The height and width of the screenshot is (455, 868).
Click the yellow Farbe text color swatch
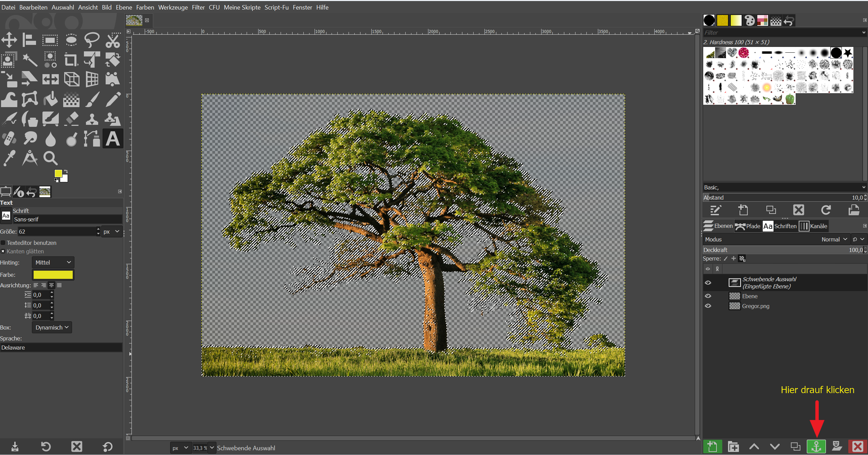[x=53, y=275]
